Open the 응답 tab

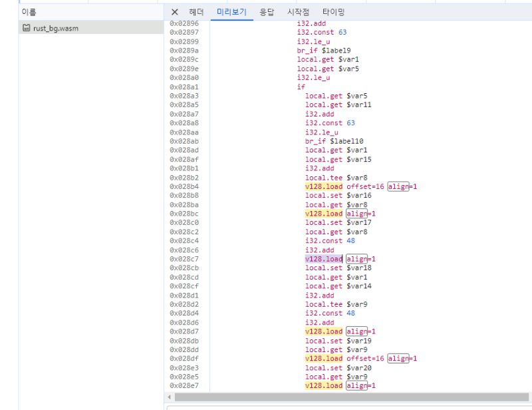point(267,12)
